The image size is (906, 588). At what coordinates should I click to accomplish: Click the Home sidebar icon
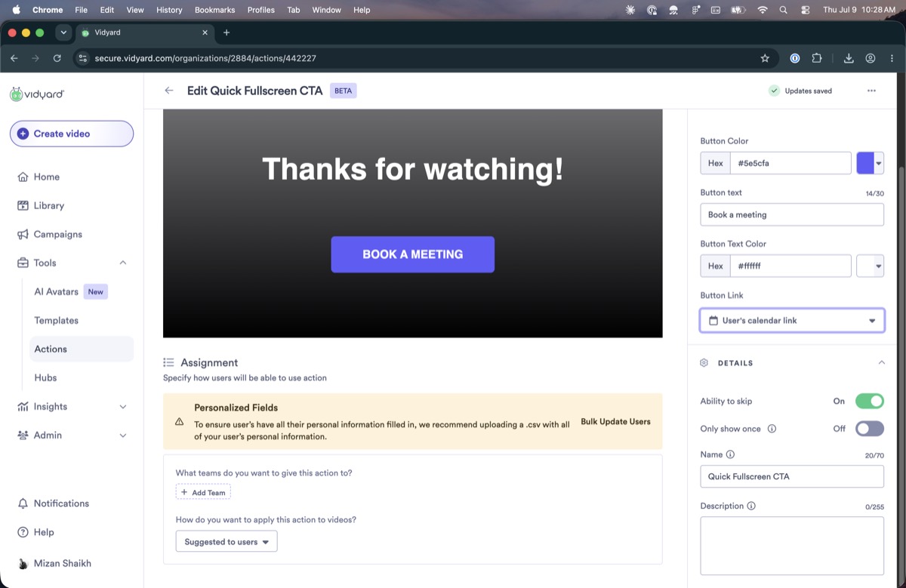pos(23,177)
